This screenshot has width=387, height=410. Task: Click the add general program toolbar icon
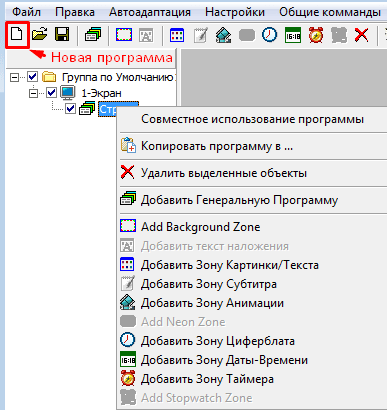pyautogui.click(x=93, y=34)
